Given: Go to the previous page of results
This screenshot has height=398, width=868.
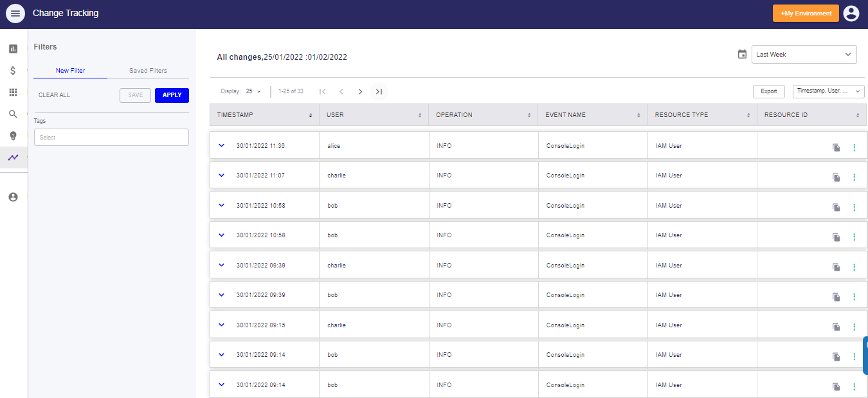Looking at the screenshot, I should 341,91.
